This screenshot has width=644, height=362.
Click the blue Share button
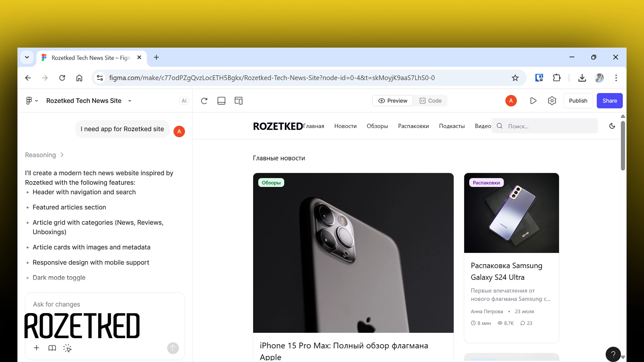pyautogui.click(x=609, y=101)
